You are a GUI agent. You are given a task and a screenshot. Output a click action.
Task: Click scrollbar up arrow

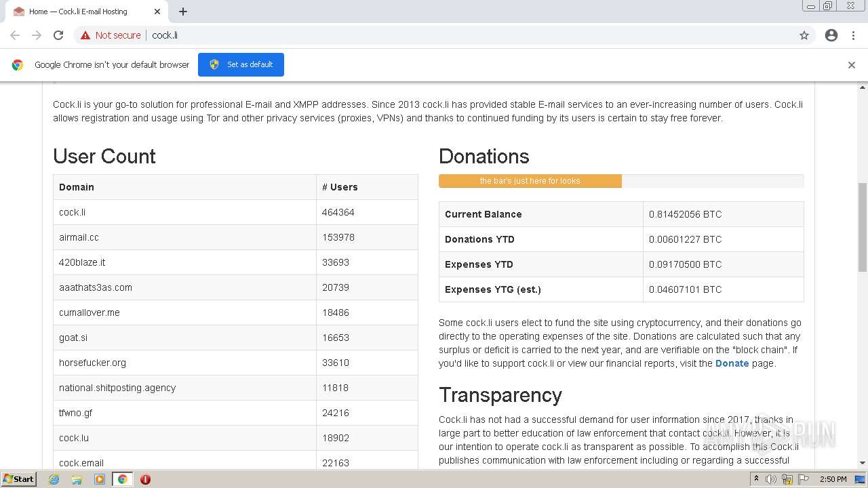click(x=863, y=87)
